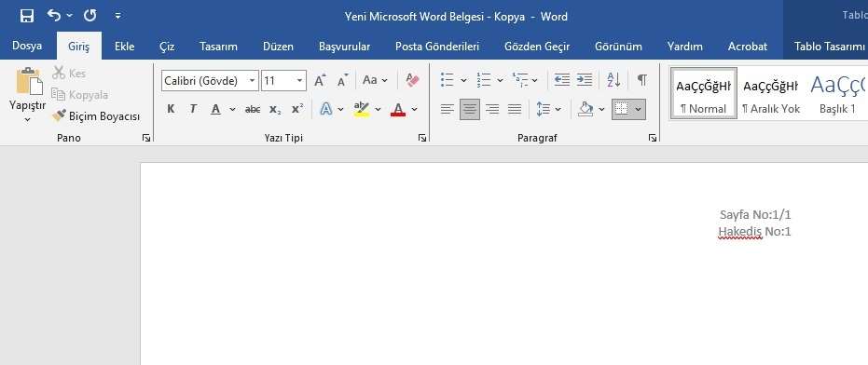868x365 pixels.
Task: Apply the red font color
Action: coord(397,109)
